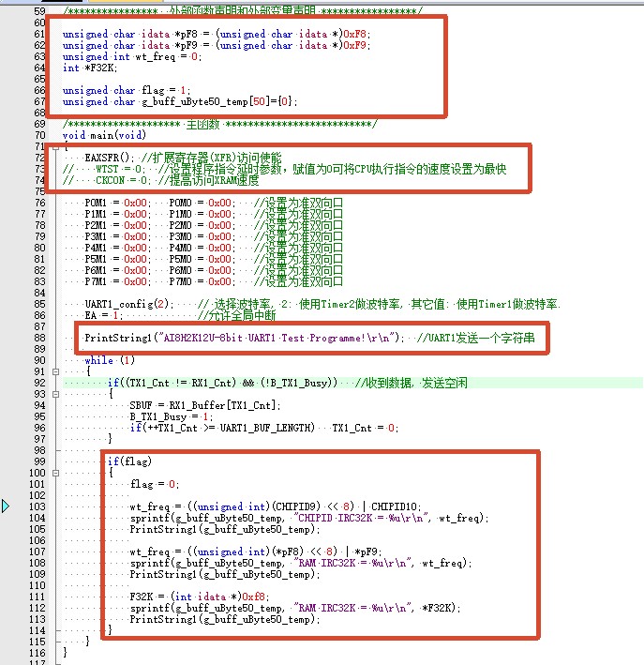Image resolution: width=644 pixels, height=665 pixels.
Task: Collapse the if(flag) block fold at line 100
Action: pos(55,473)
